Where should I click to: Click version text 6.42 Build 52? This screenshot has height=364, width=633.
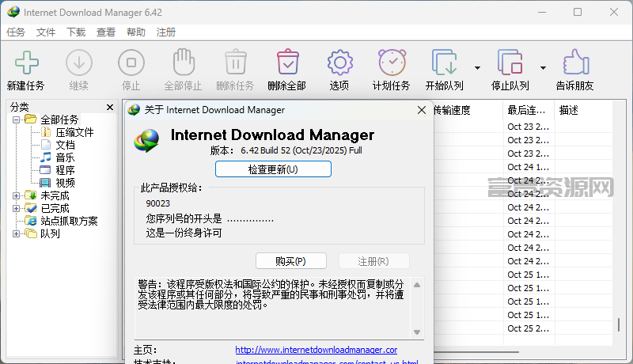tap(266, 150)
